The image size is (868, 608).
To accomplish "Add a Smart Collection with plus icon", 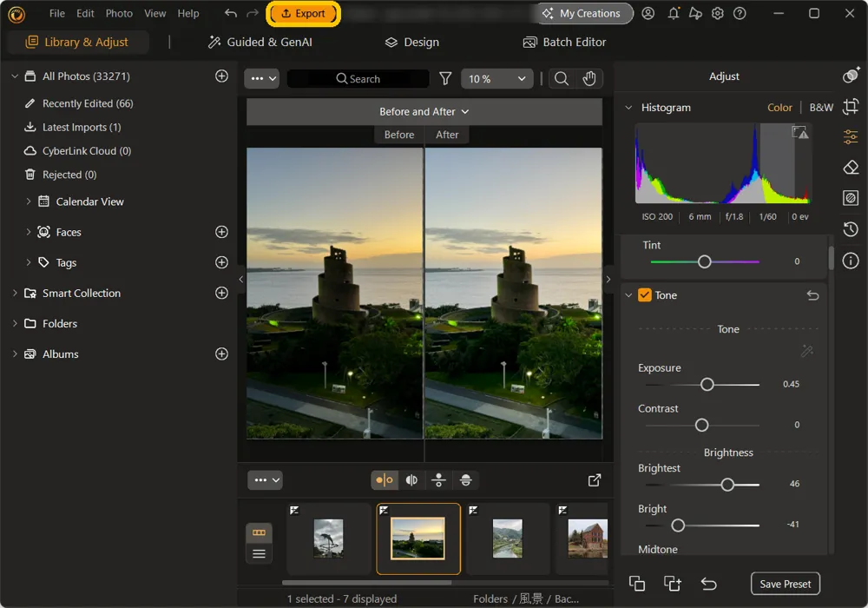I will click(221, 293).
